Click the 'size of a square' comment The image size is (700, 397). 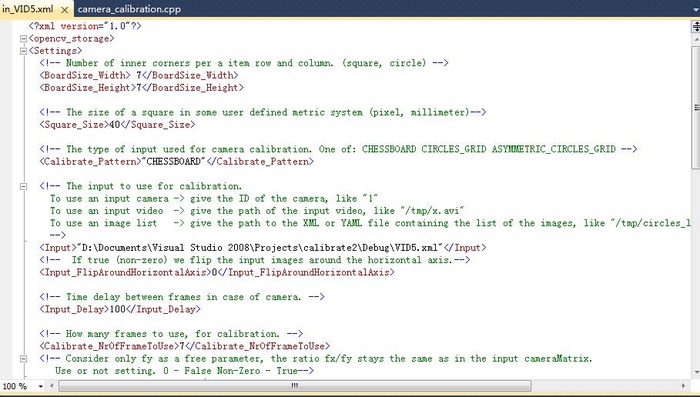tap(262, 113)
